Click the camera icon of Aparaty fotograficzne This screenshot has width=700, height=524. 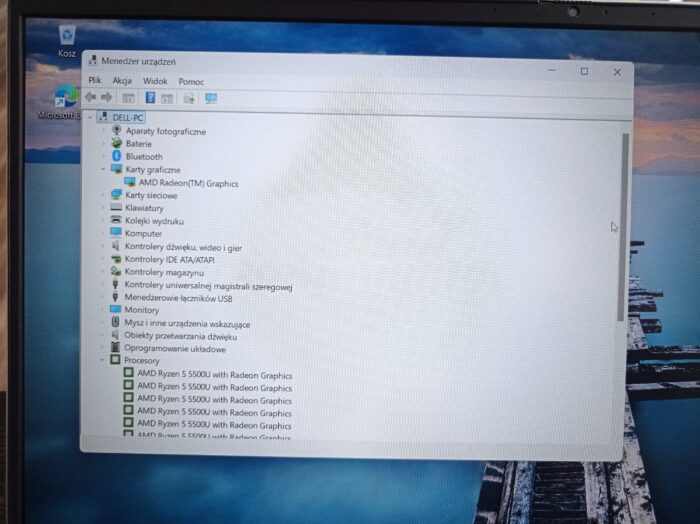pos(117,130)
